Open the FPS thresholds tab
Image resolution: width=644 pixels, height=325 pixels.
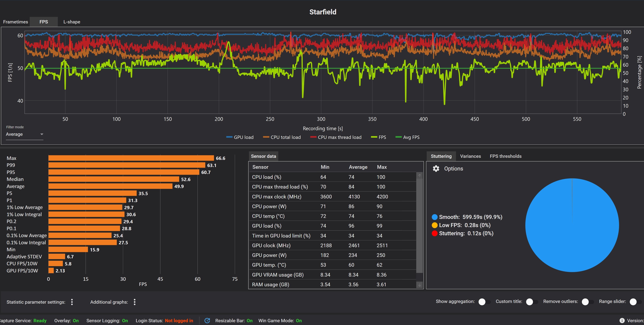click(505, 156)
